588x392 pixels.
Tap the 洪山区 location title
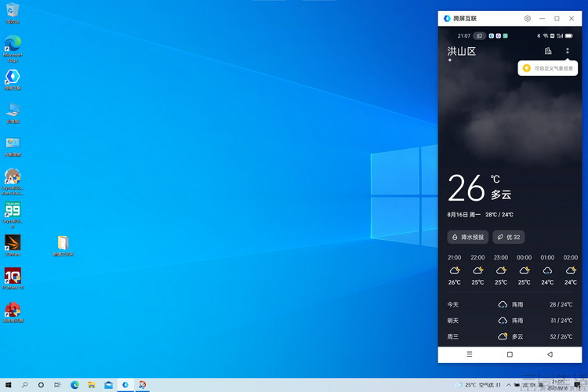pos(462,52)
